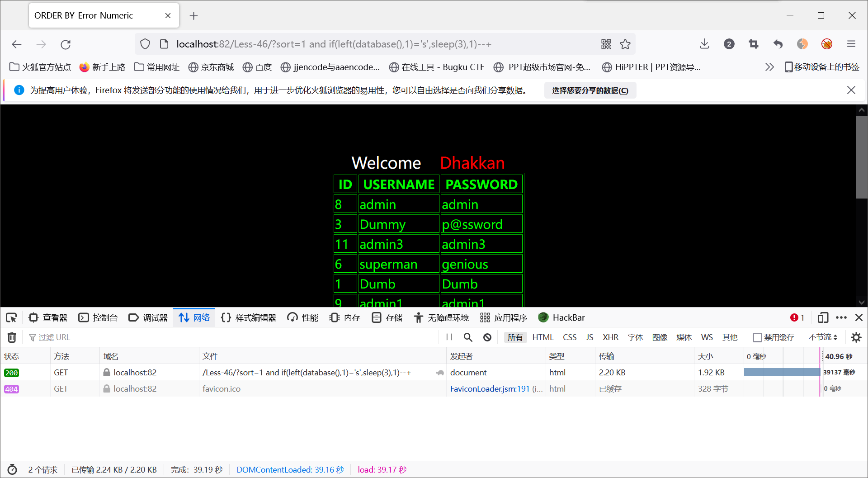The height and width of the screenshot is (478, 868).
Task: Bookmark this page with the star
Action: [x=625, y=44]
